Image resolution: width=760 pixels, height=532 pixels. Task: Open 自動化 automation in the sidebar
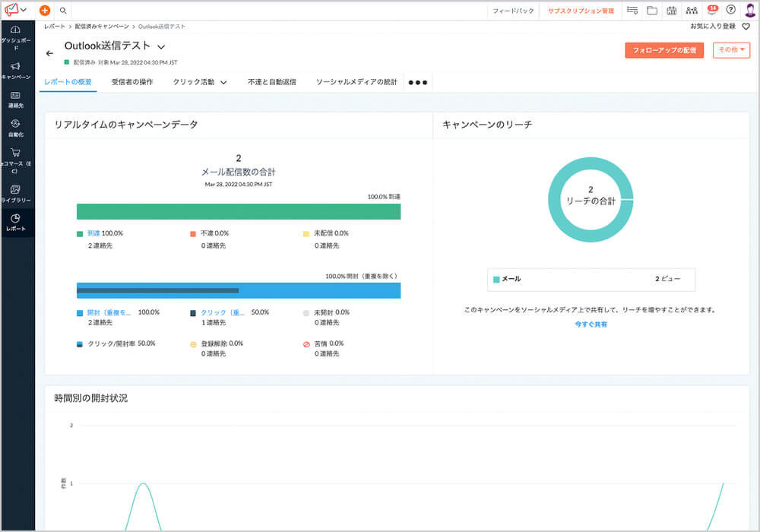(x=15, y=128)
